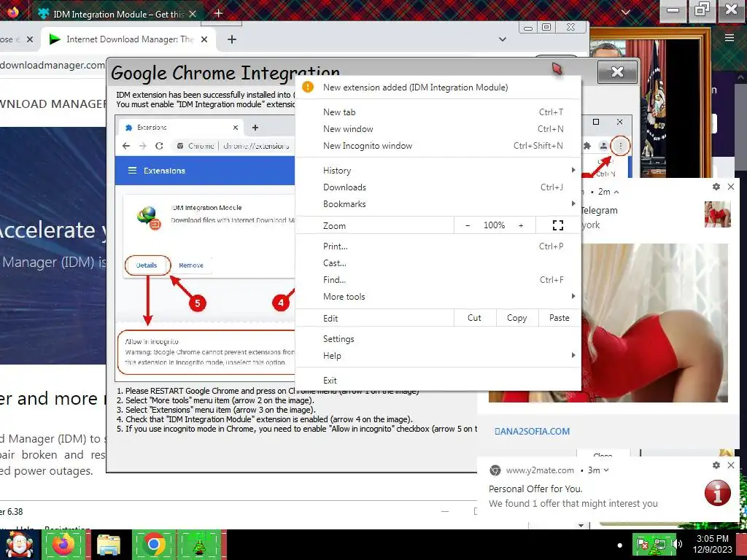Select New tab menu item
Viewport: 747px width, 560px height.
click(x=438, y=112)
